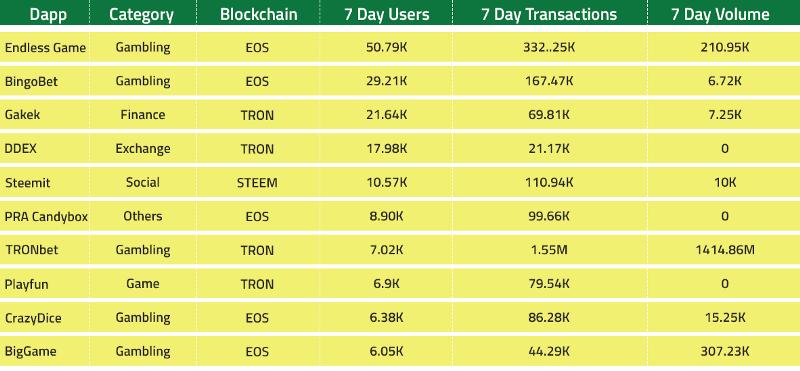Click the Dapp column header

click(x=48, y=14)
